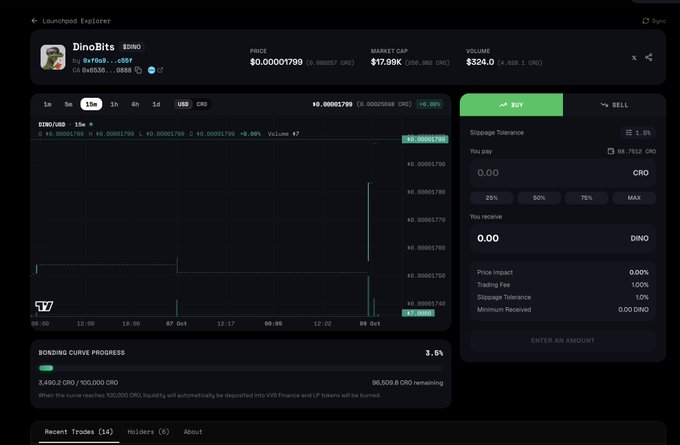This screenshot has height=445, width=680.
Task: Select the 1d chart interval
Action: [156, 104]
